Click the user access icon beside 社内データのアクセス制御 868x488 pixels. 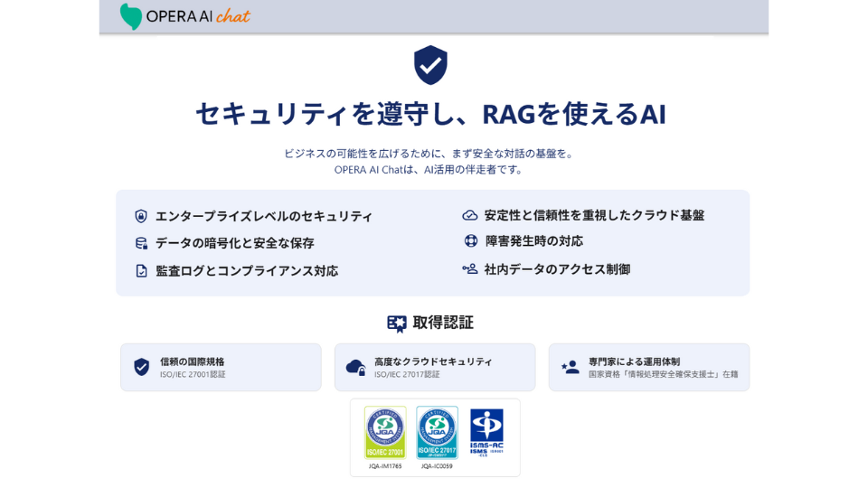point(470,269)
